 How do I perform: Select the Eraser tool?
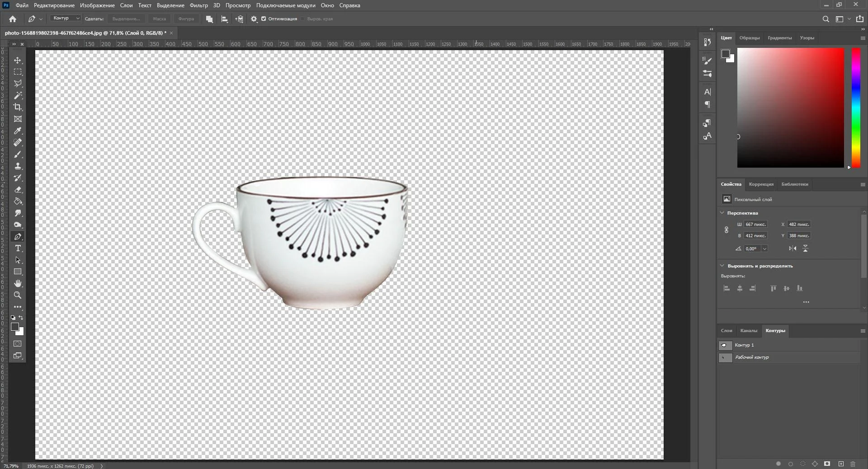click(x=18, y=190)
